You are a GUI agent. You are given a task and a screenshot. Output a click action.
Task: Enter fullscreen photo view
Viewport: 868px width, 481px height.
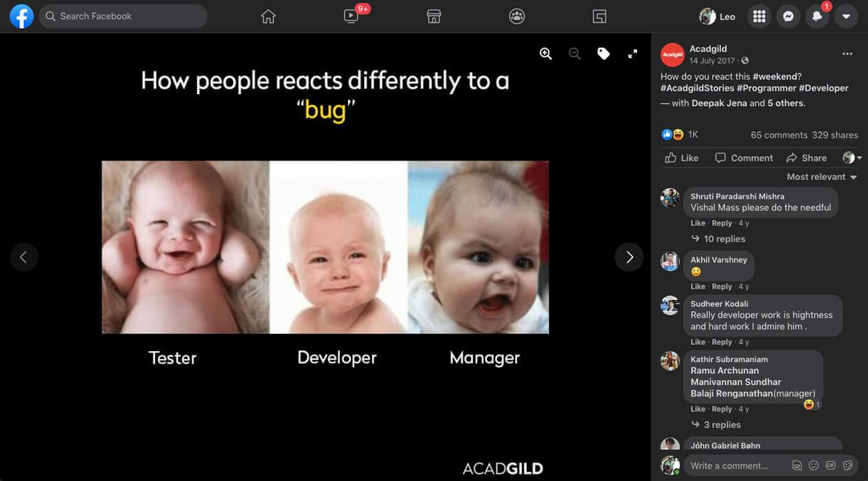click(632, 54)
